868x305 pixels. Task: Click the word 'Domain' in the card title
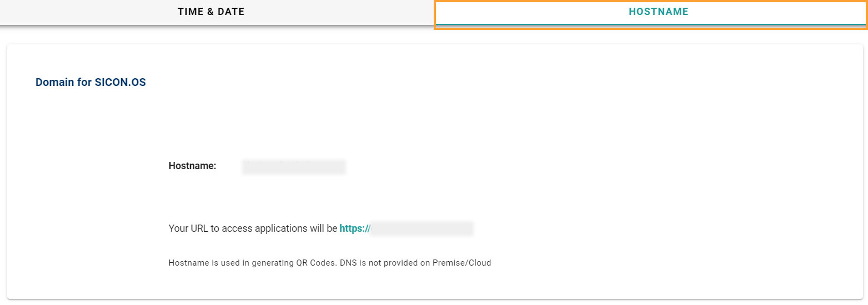pyautogui.click(x=53, y=83)
